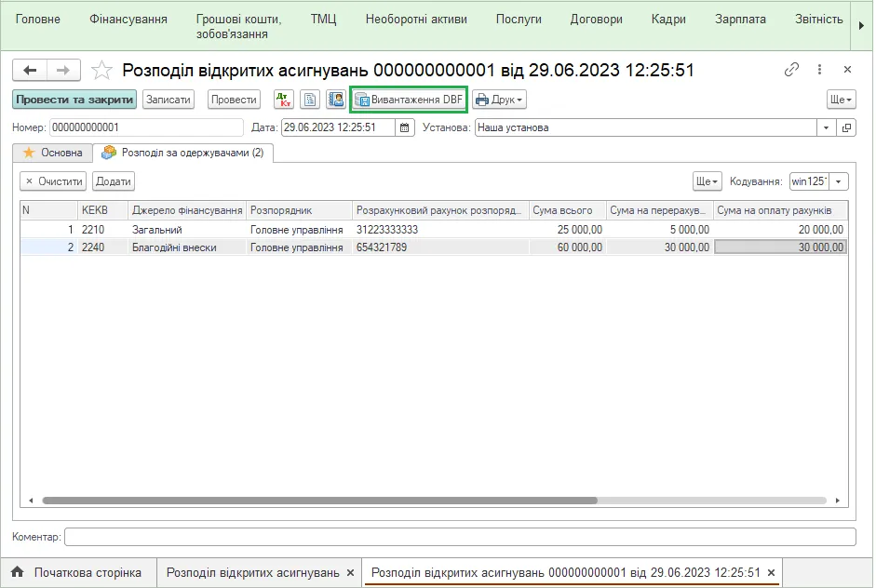Image resolution: width=876 pixels, height=588 pixels.
Task: Click the Сума всього column header
Action: point(567,210)
